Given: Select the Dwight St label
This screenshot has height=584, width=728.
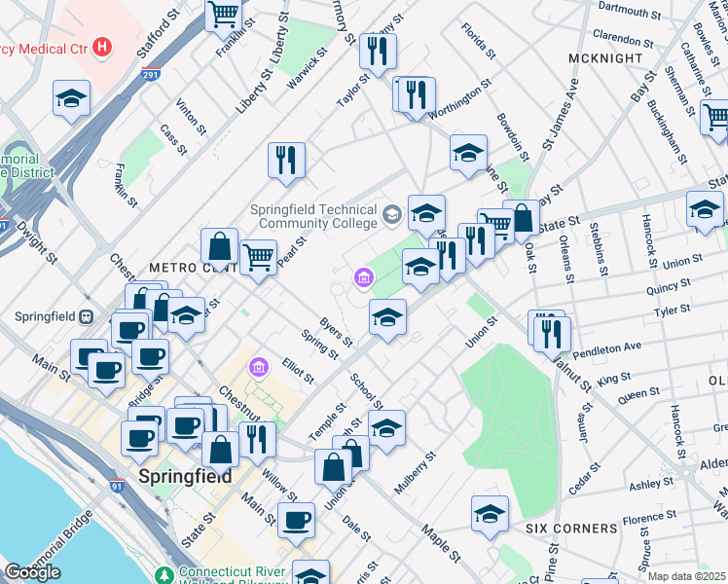Looking at the screenshot, I should pos(37,241).
